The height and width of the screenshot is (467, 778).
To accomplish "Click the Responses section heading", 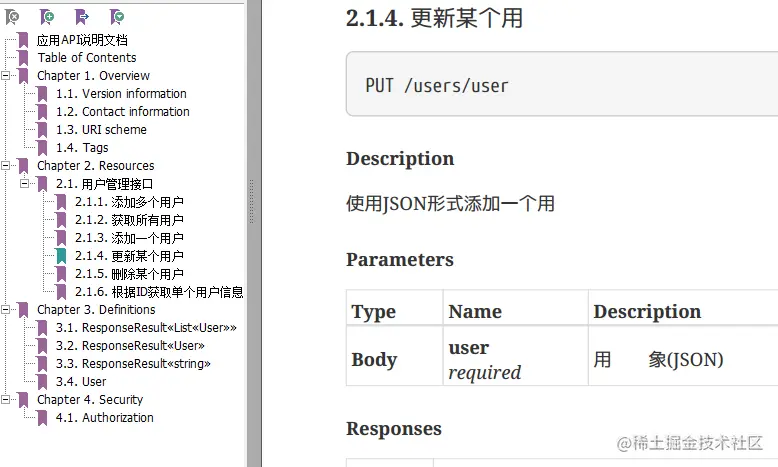I will 394,429.
